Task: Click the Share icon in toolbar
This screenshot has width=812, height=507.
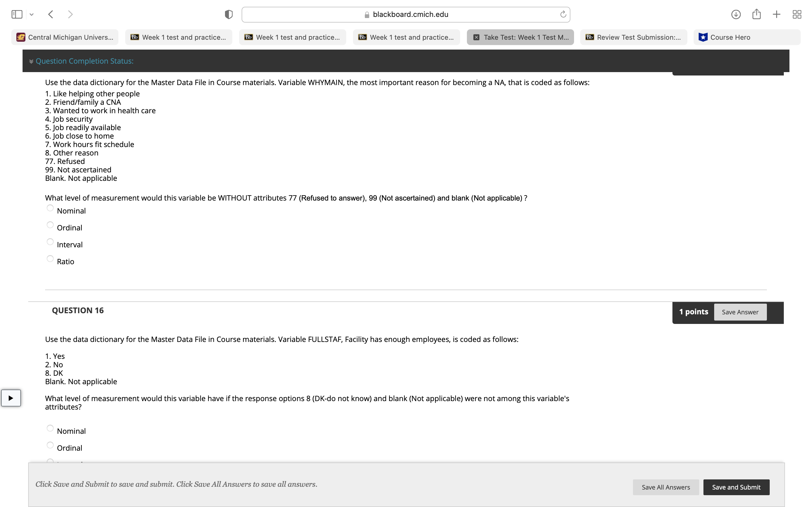Action: [x=756, y=14]
